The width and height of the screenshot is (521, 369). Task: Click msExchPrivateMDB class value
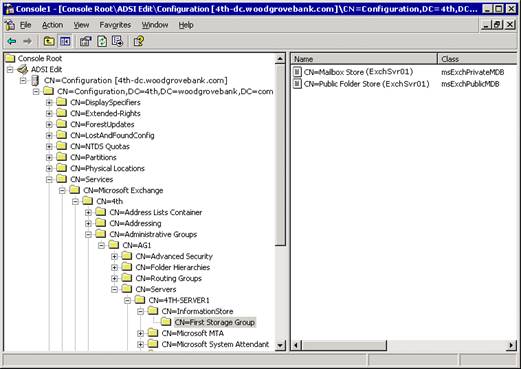coord(473,72)
